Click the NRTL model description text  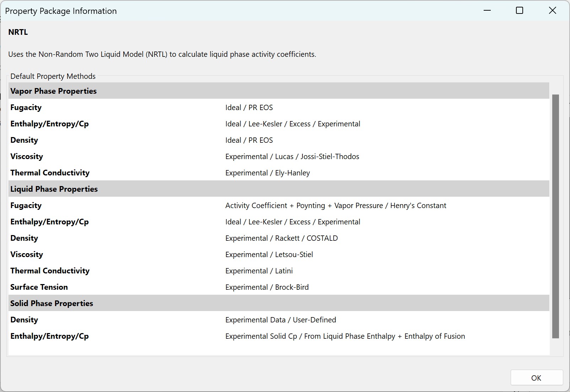click(162, 54)
